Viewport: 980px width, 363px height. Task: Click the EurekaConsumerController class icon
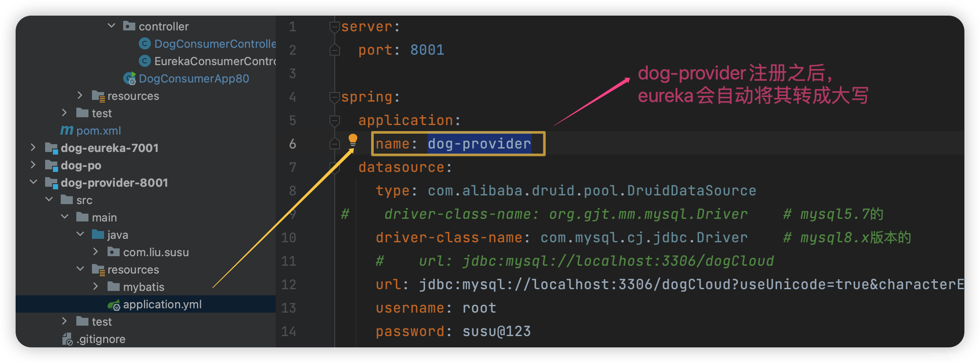pyautogui.click(x=145, y=61)
